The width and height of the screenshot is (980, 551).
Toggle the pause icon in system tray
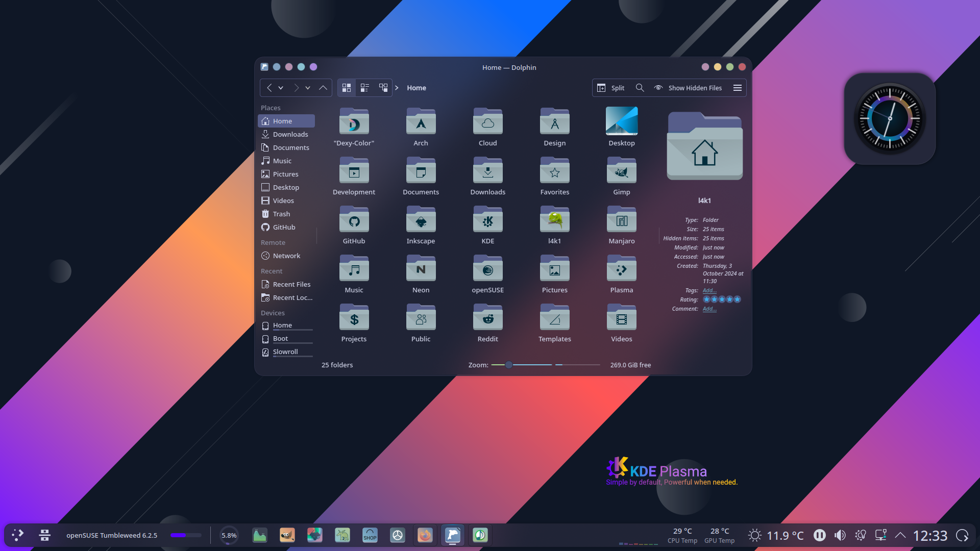coord(819,535)
